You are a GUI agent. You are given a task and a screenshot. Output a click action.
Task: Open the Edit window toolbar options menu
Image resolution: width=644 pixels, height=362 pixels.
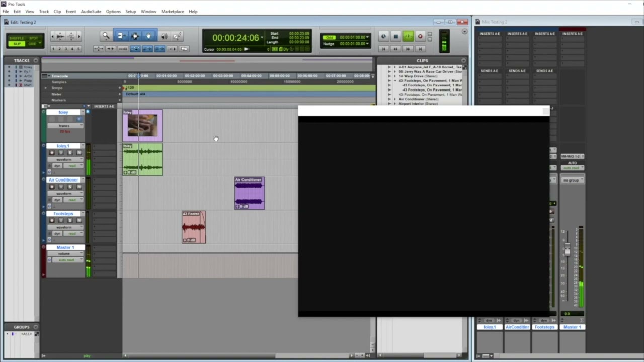pyautogui.click(x=464, y=31)
